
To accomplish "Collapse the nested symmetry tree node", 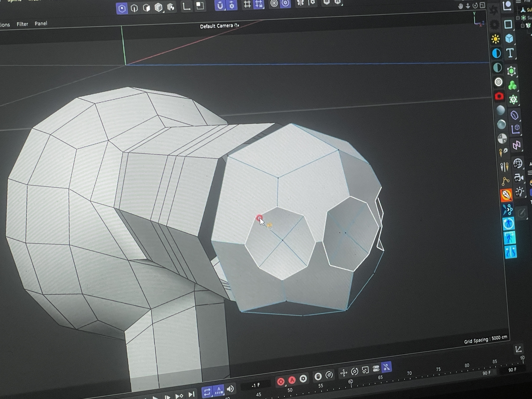I will pyautogui.click(x=523, y=26).
